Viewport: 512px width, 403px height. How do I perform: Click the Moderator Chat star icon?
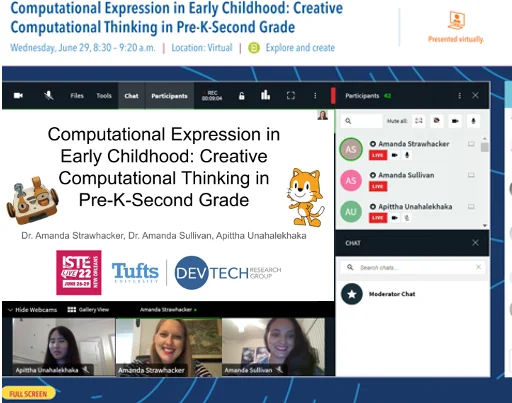352,294
